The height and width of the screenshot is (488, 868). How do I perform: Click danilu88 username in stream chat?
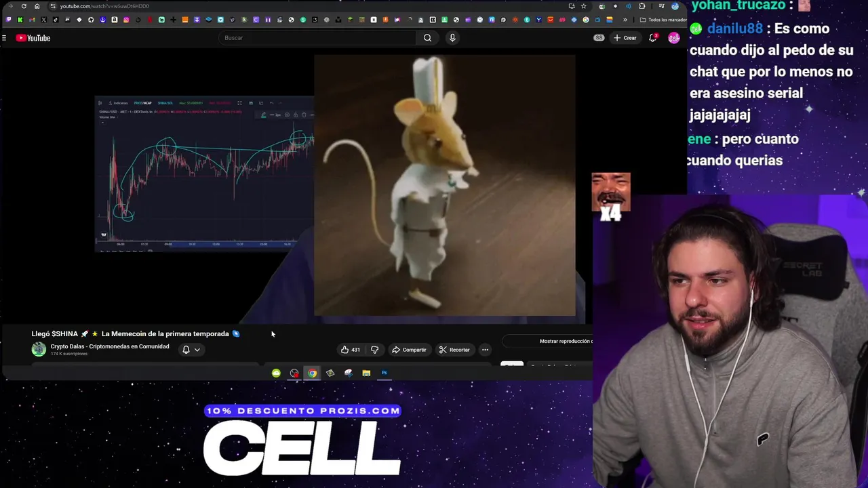click(735, 28)
